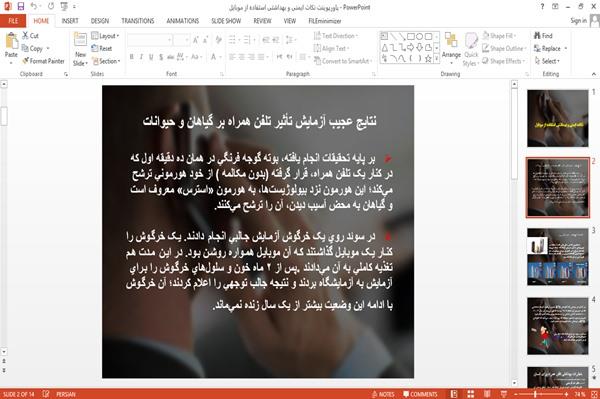Viewport: 600px width, 399px height.
Task: Expand the Select dropdown in Editing
Action: [547, 61]
